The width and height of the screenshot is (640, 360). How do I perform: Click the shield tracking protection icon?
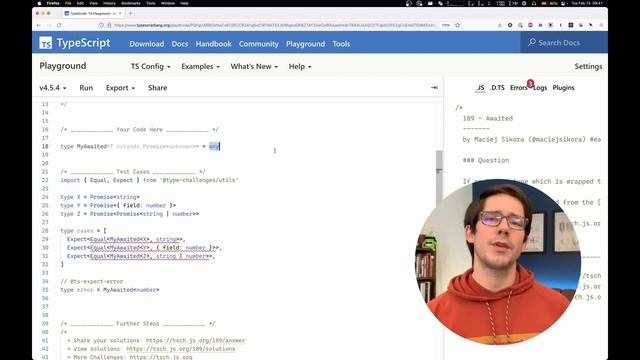pos(102,25)
